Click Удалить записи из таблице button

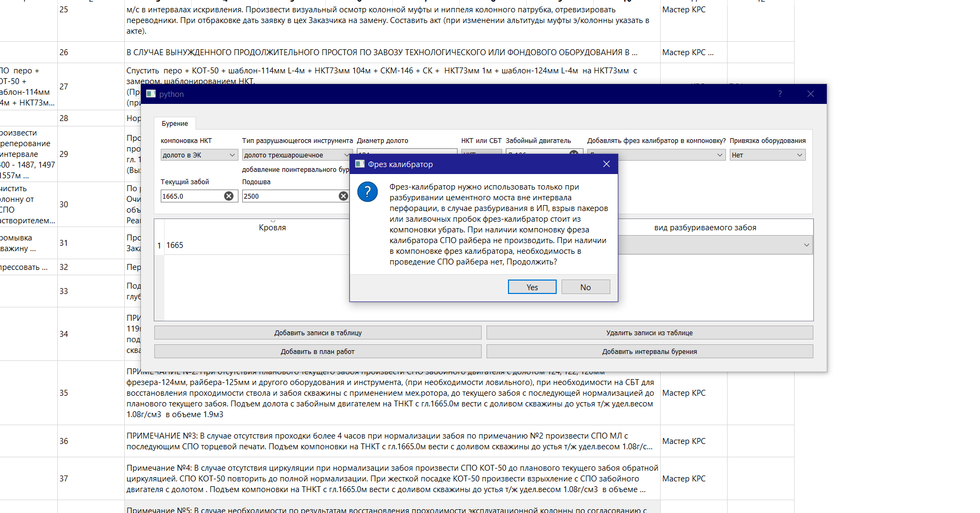(649, 333)
